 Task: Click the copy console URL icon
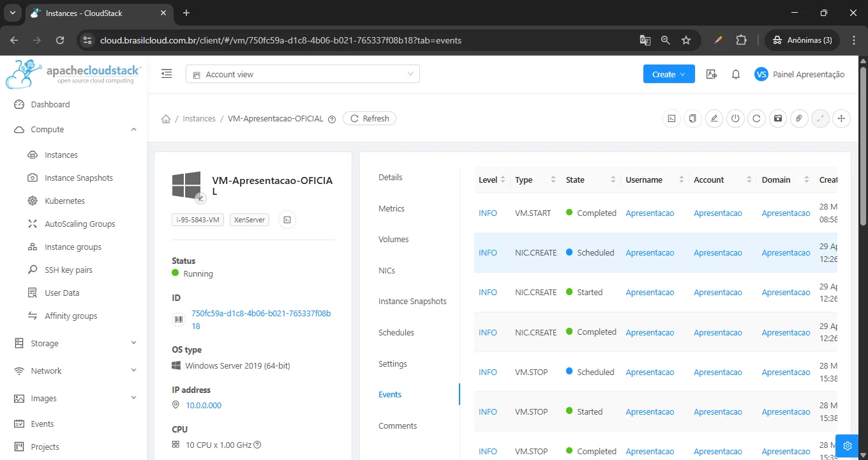pyautogui.click(x=692, y=118)
